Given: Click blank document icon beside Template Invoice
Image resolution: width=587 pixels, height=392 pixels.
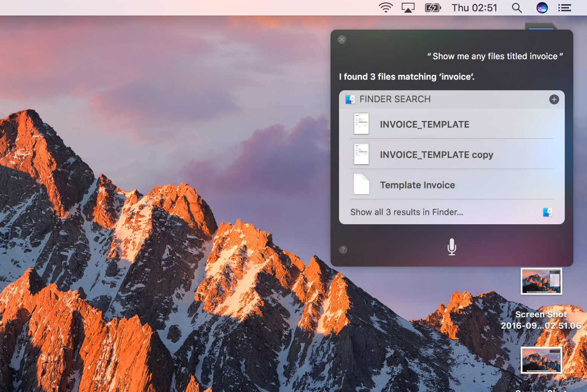Looking at the screenshot, I should click(361, 184).
